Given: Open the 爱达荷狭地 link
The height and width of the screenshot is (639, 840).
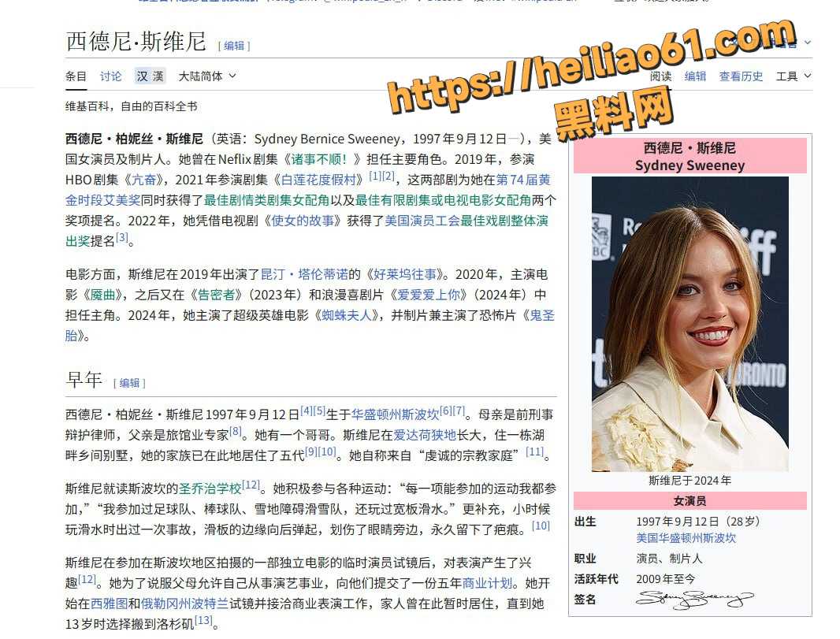Looking at the screenshot, I should tap(424, 436).
